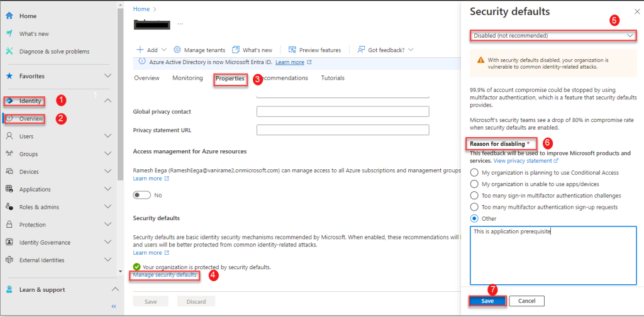
Task: Click the ellipsis more options button
Action: (180, 24)
